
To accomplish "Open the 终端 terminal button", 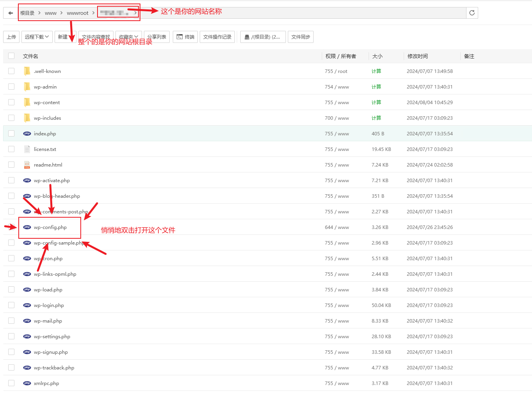I will click(x=185, y=37).
